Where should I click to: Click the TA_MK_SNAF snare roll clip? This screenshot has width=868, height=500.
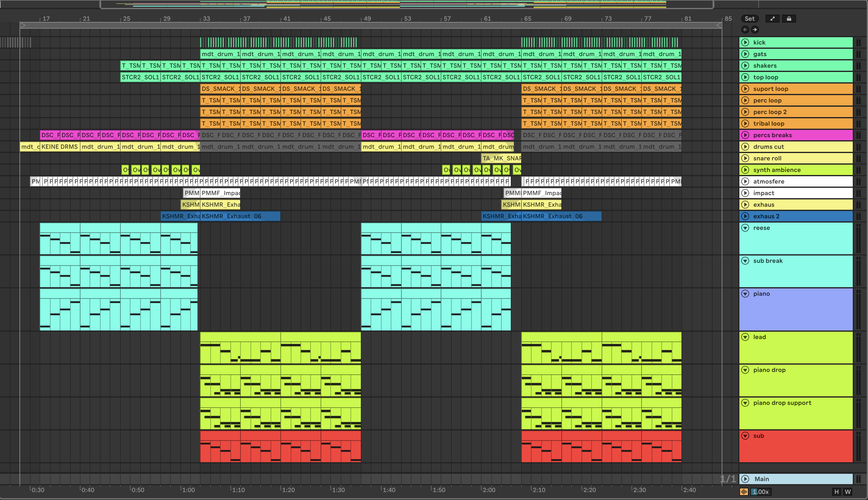(501, 158)
